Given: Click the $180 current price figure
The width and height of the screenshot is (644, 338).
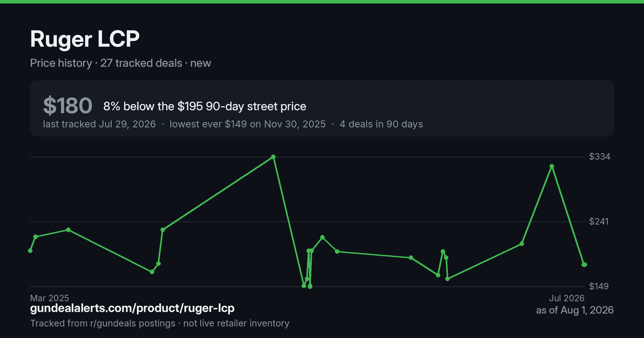Looking at the screenshot, I should (x=68, y=106).
